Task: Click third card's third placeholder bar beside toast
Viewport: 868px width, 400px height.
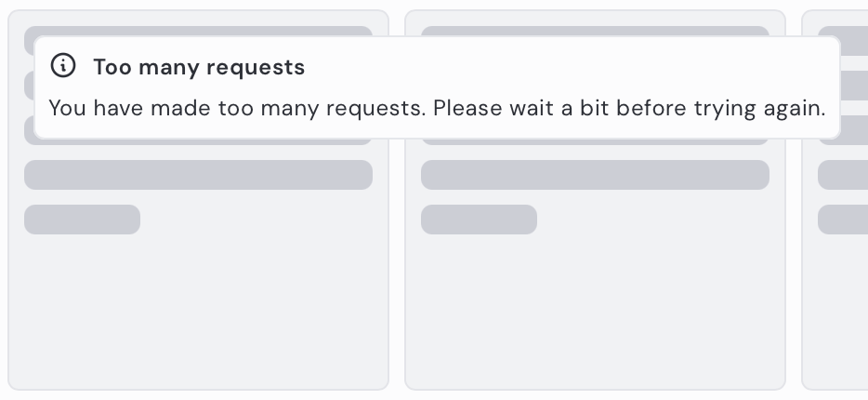Action: 855,130
